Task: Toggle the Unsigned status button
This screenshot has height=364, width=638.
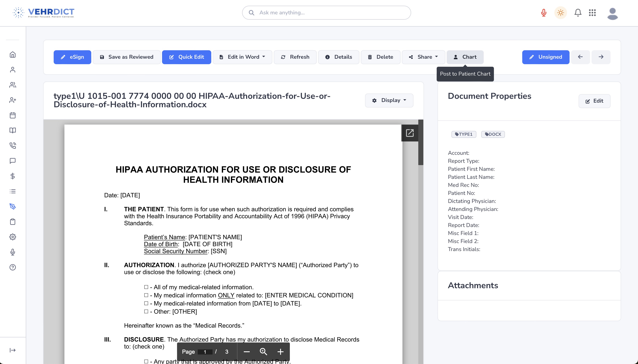Action: click(x=545, y=57)
